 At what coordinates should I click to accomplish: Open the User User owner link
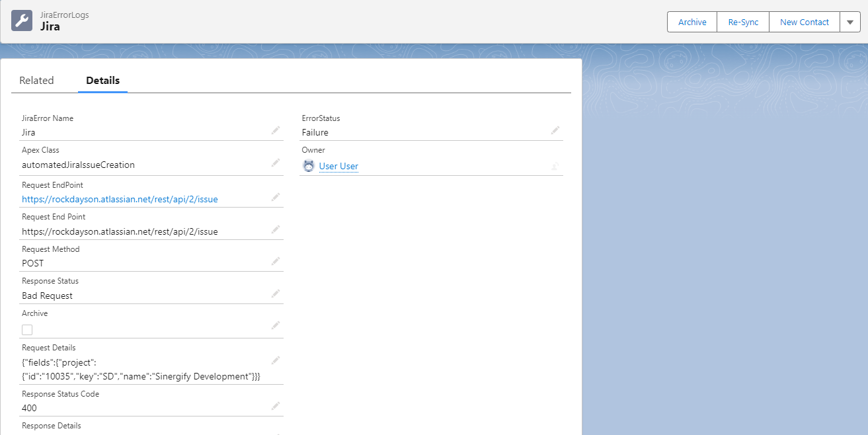338,166
